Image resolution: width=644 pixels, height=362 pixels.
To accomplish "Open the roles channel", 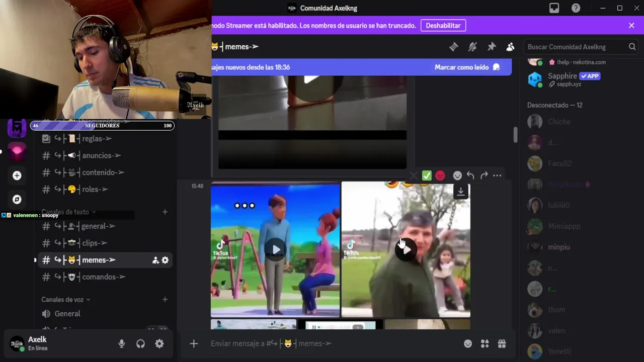I will click(106, 190).
